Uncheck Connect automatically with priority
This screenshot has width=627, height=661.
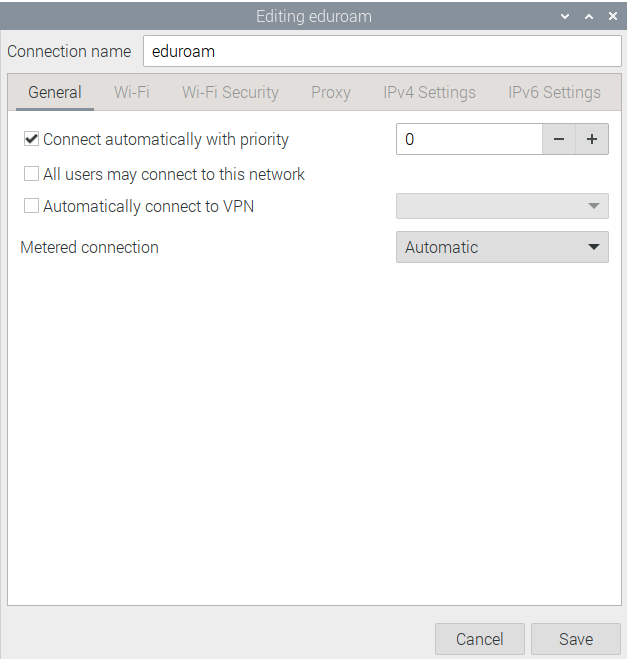32,140
